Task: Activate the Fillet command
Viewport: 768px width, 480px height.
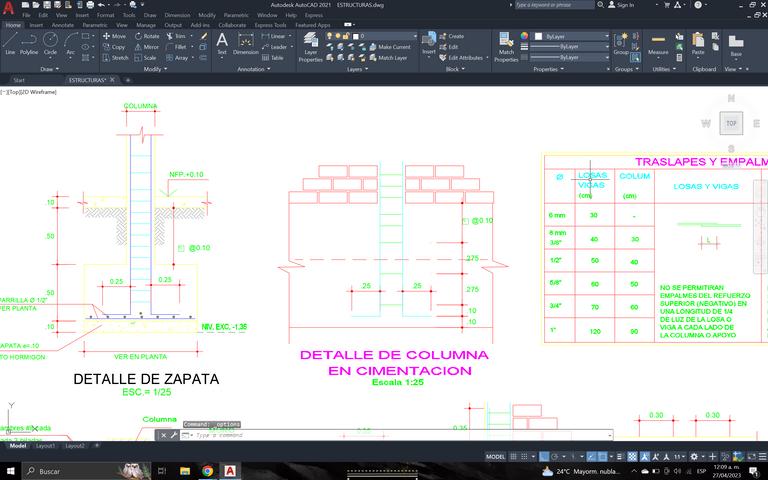Action: [x=176, y=47]
